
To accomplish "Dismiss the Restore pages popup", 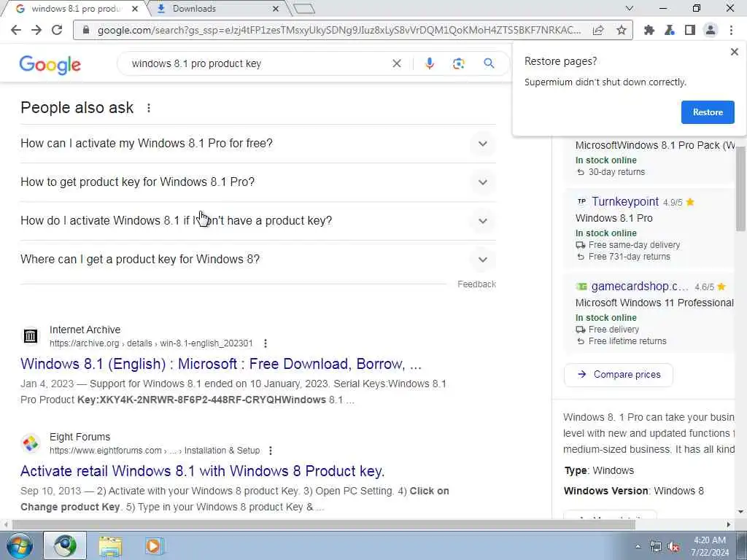I will [x=734, y=52].
